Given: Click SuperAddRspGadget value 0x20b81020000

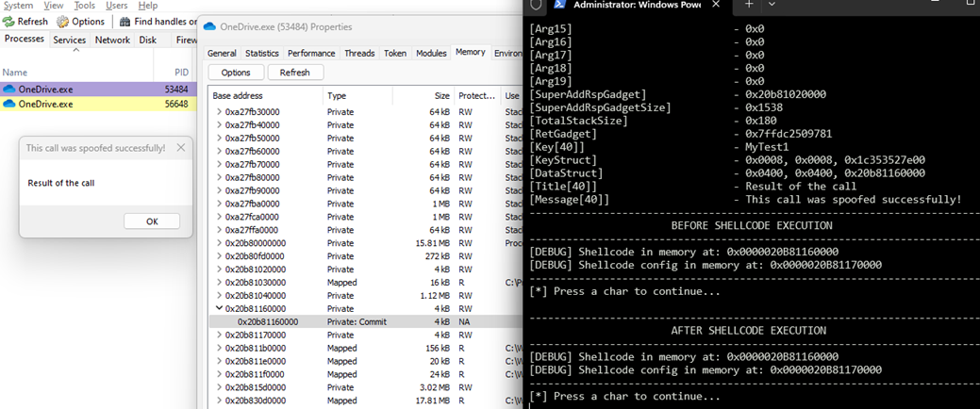Looking at the screenshot, I should [x=786, y=94].
